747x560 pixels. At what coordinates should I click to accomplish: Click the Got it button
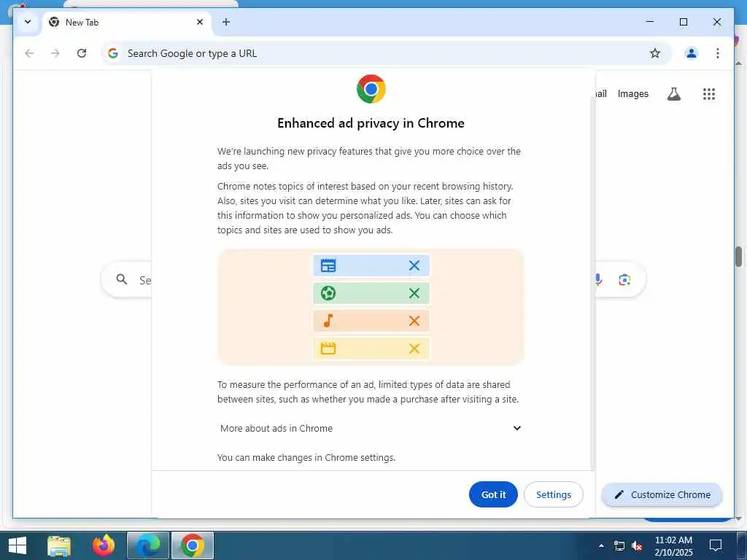(493, 494)
